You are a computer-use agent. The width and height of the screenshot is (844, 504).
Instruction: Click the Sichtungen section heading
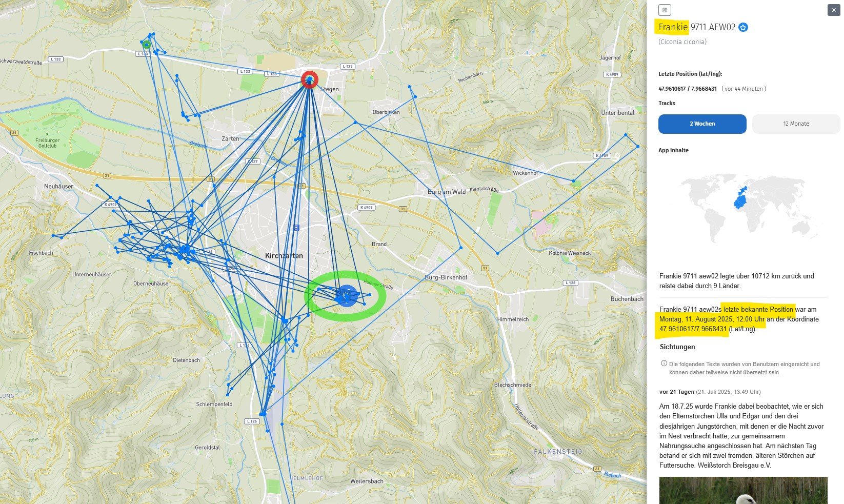coord(677,347)
